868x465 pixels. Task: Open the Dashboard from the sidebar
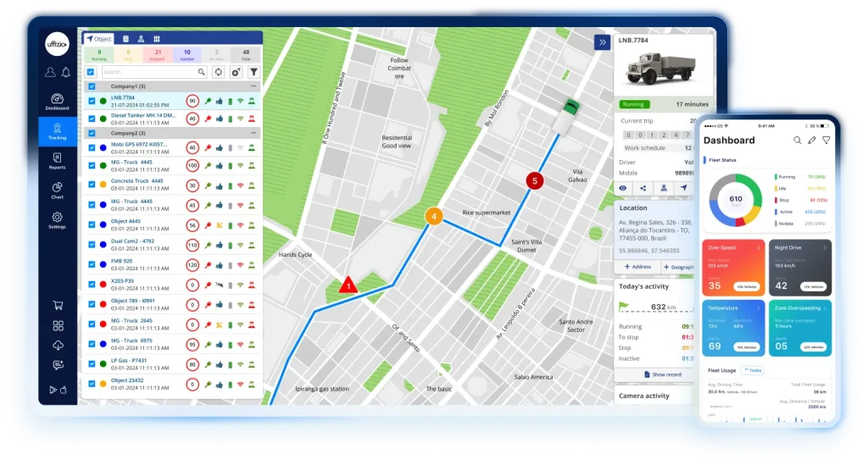click(57, 102)
